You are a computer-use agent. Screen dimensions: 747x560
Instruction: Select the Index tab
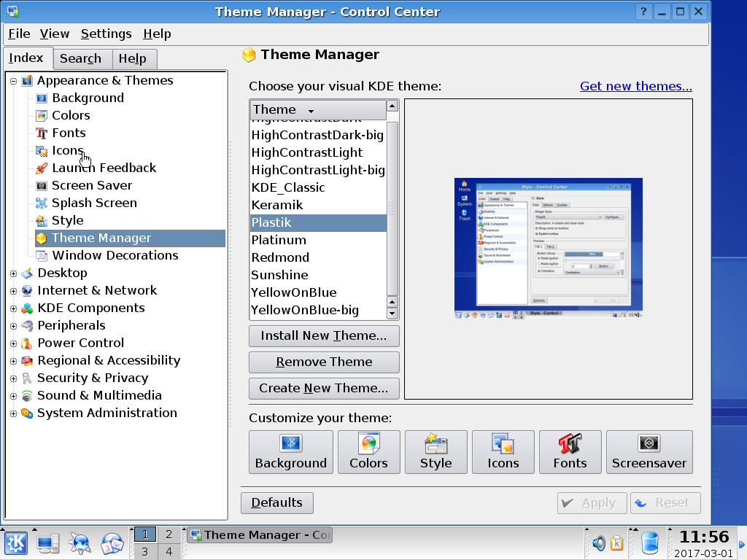tap(28, 58)
